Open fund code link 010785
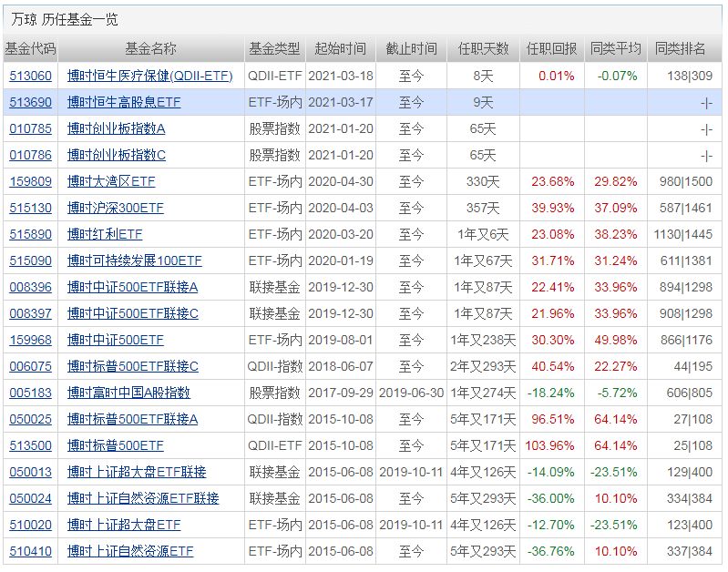Screen dimensions: 728x572 pos(30,128)
